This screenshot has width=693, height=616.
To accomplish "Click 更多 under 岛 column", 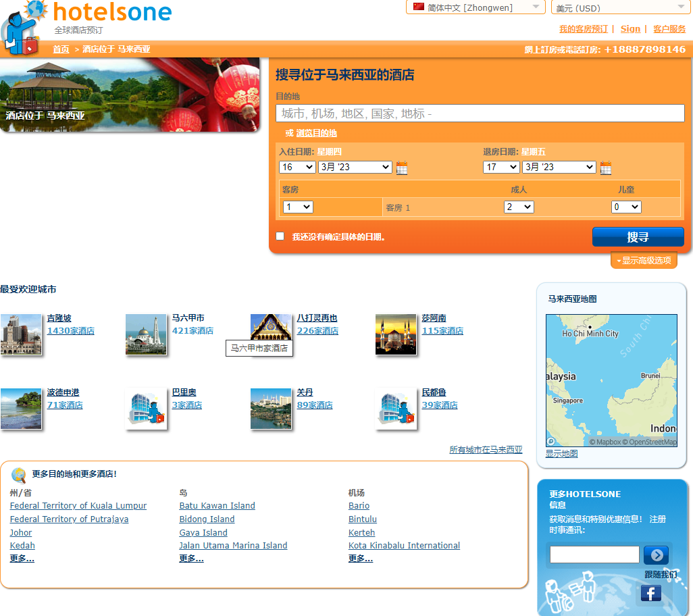I will 191,558.
